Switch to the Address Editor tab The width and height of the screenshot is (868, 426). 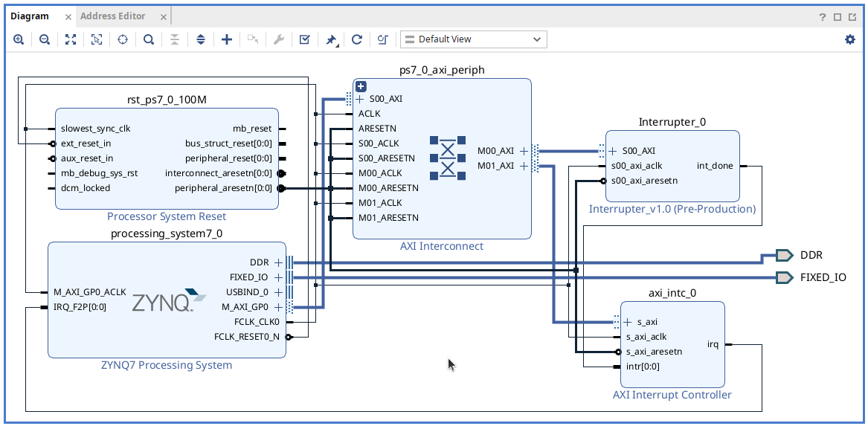click(x=113, y=16)
